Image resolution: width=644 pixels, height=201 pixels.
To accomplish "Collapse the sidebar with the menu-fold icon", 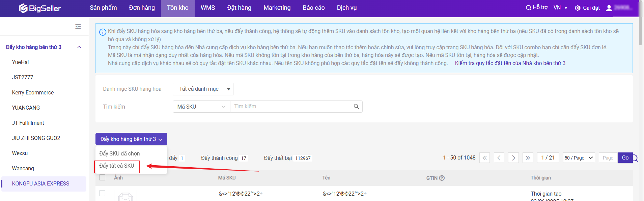I will click(x=78, y=26).
